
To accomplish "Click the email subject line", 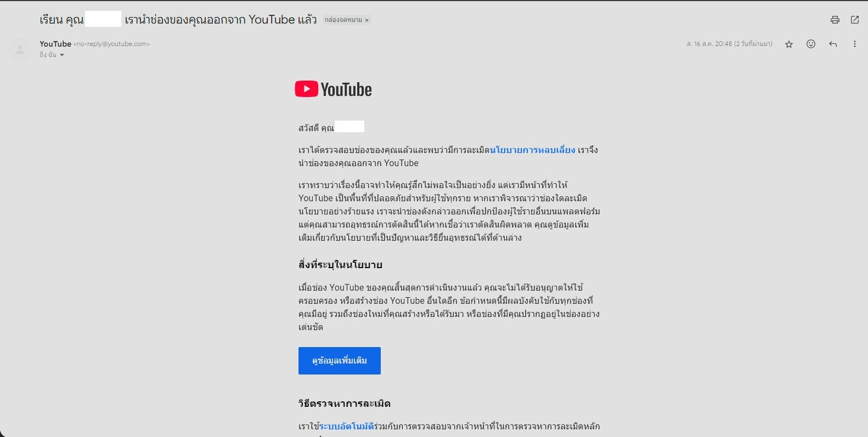I will (178, 20).
